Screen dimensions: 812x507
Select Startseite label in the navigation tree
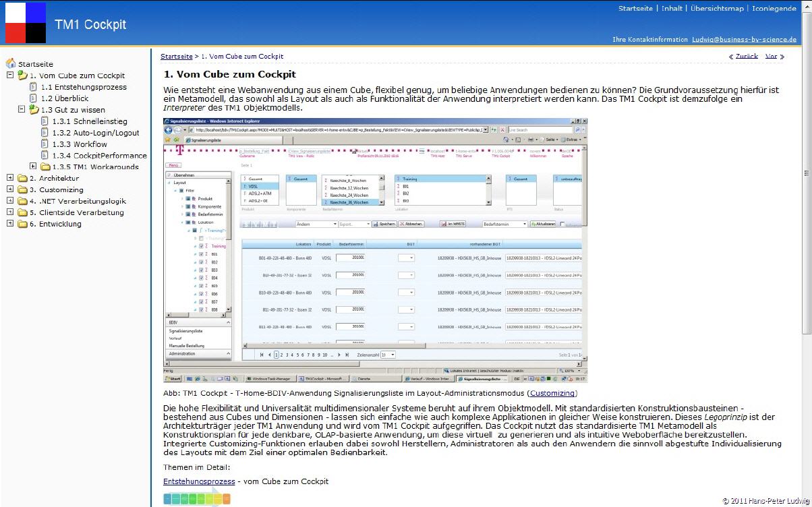[x=36, y=64]
